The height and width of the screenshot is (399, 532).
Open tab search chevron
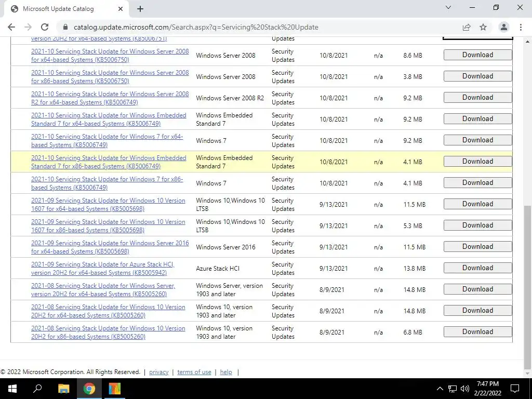coord(448,7)
